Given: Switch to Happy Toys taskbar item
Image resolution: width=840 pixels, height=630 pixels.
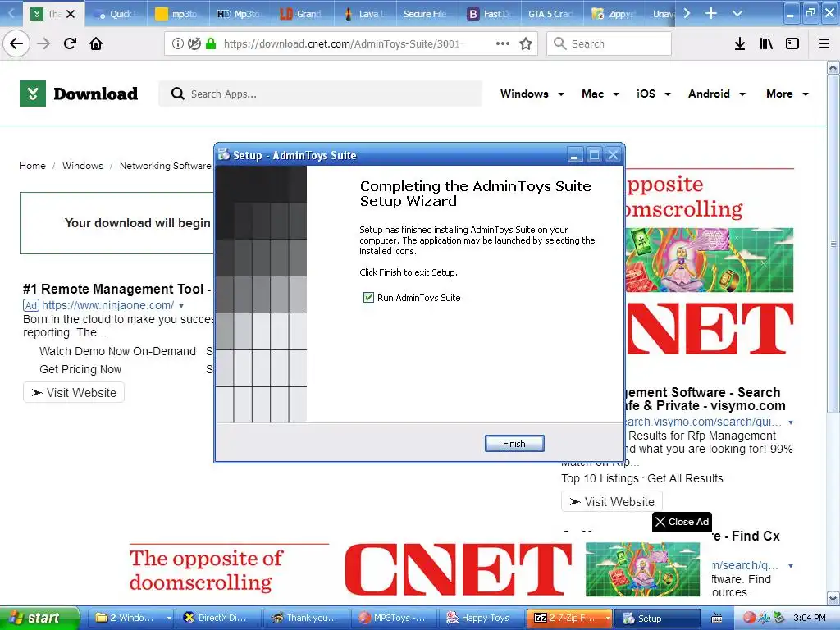Looking at the screenshot, I should pos(481,619).
